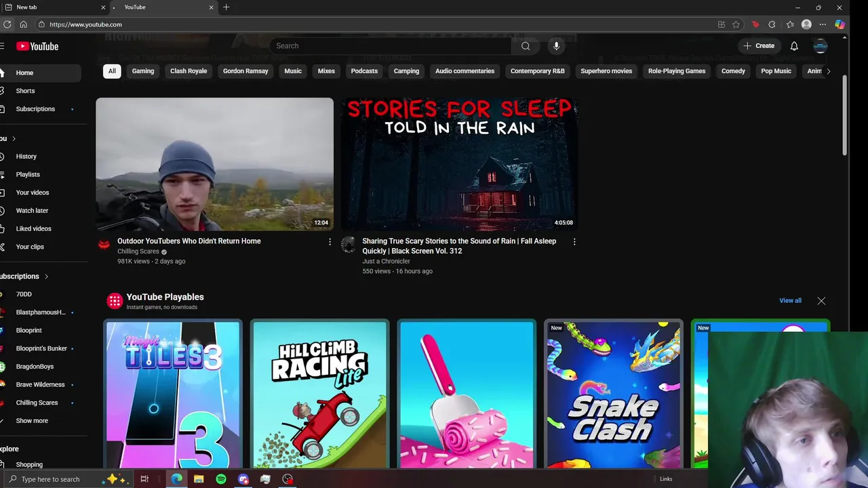
Task: Open the Edge profile icon
Action: (806, 24)
